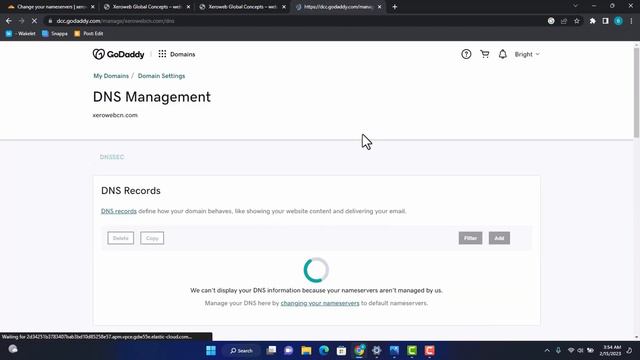Viewport: 640px width, 360px height.
Task: Open a new browser tab
Action: (x=394, y=7)
